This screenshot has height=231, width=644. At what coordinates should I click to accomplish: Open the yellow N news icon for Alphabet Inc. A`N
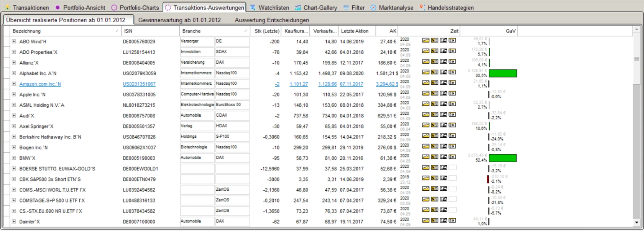point(435,72)
